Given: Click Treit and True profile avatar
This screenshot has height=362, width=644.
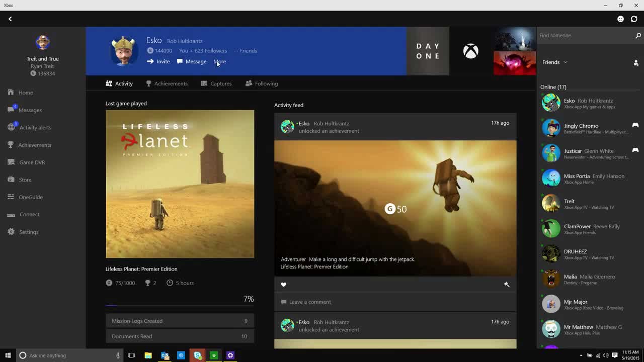Looking at the screenshot, I should click(x=43, y=42).
